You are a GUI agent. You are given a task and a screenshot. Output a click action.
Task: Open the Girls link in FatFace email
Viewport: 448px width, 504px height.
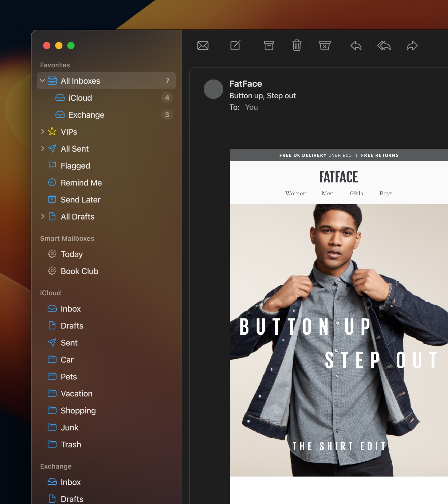[x=356, y=193]
